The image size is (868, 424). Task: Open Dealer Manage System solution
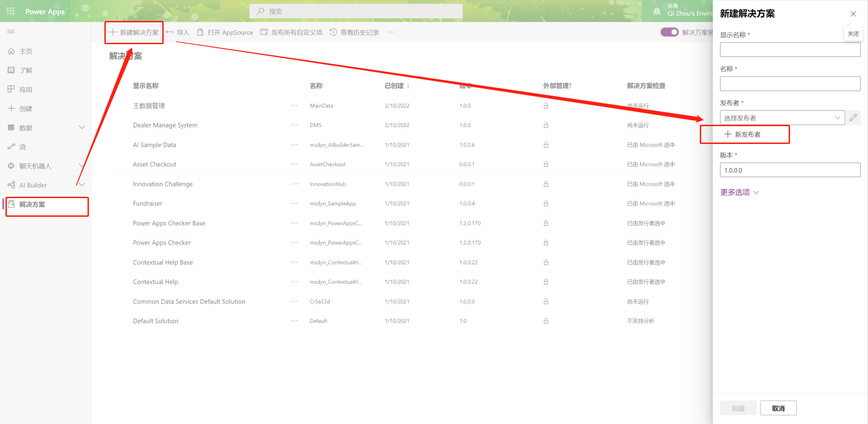pos(165,125)
